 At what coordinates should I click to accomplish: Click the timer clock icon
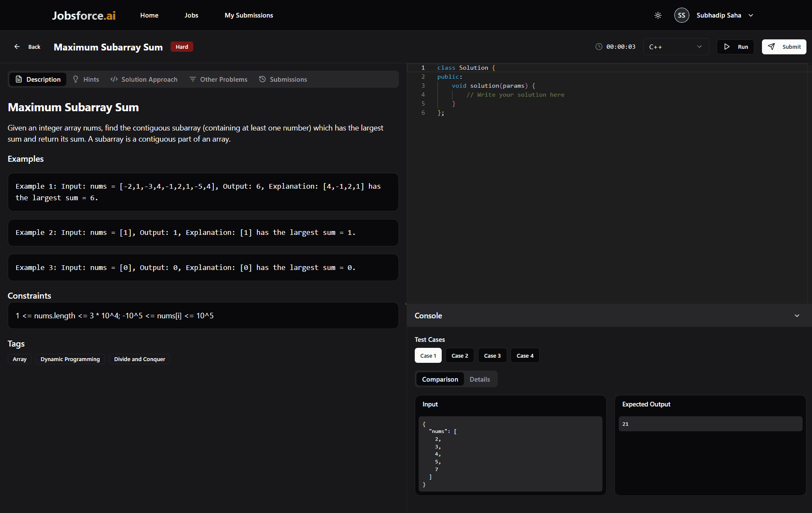coord(599,47)
